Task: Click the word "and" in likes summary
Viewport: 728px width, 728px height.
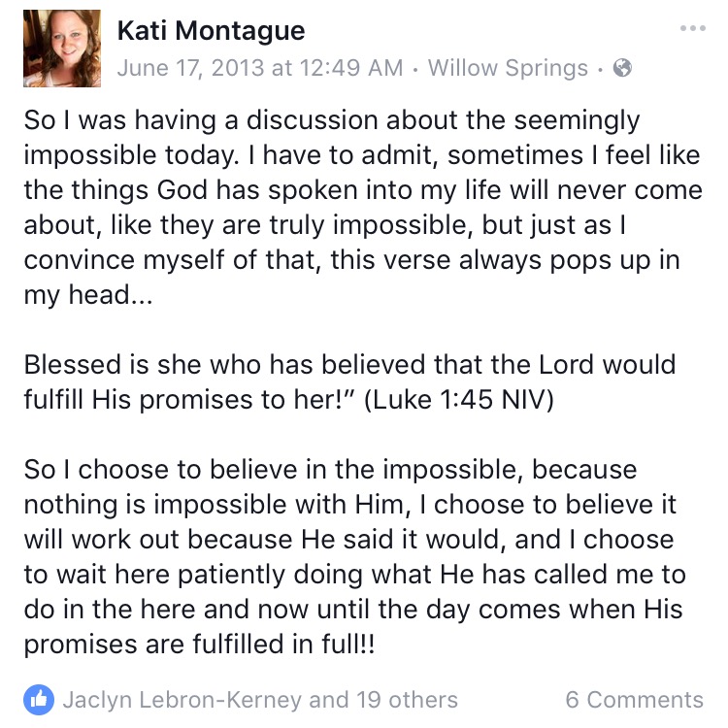Action: point(328,699)
